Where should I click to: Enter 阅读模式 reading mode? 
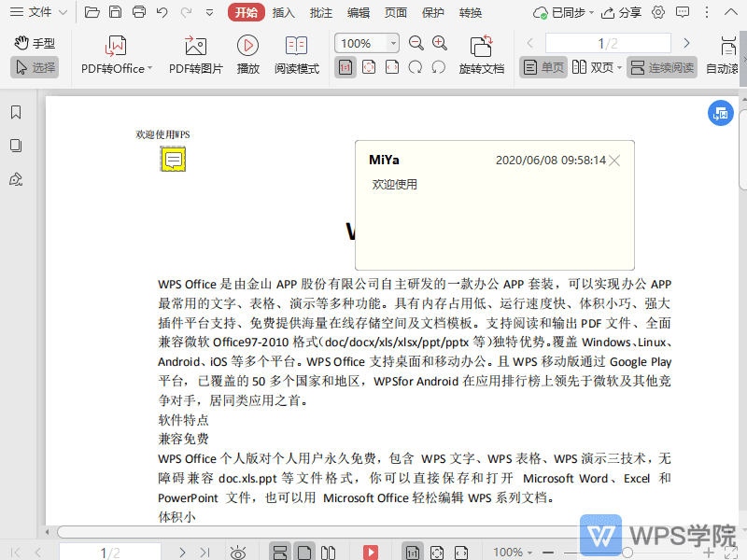click(297, 54)
